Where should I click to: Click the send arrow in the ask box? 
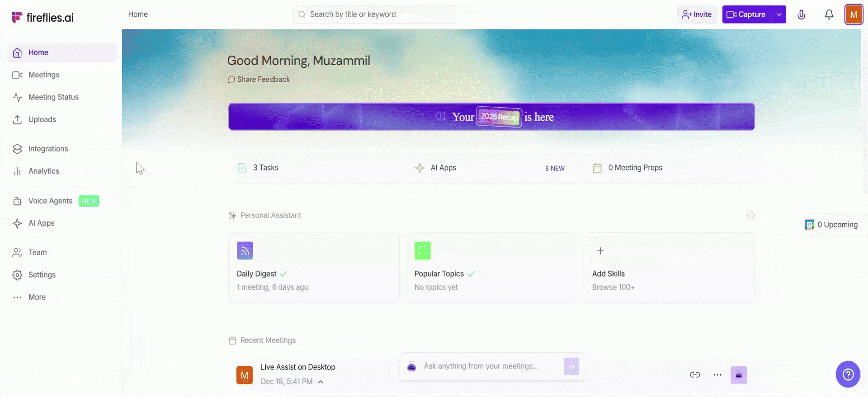(x=571, y=366)
